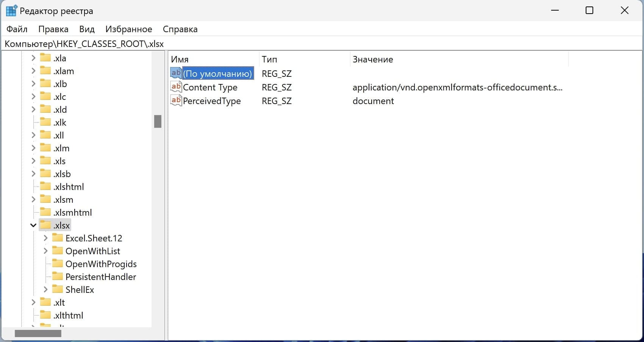Image resolution: width=644 pixels, height=342 pixels.
Task: Expand the .xla key
Action: (33, 58)
